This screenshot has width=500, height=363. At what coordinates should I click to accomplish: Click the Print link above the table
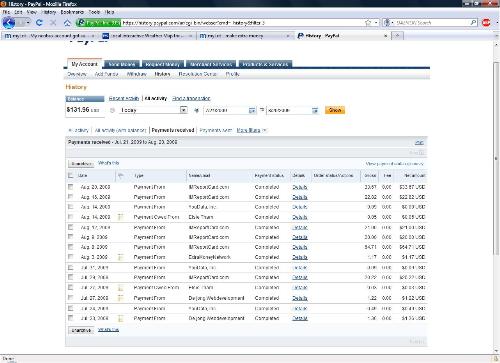pos(419,143)
